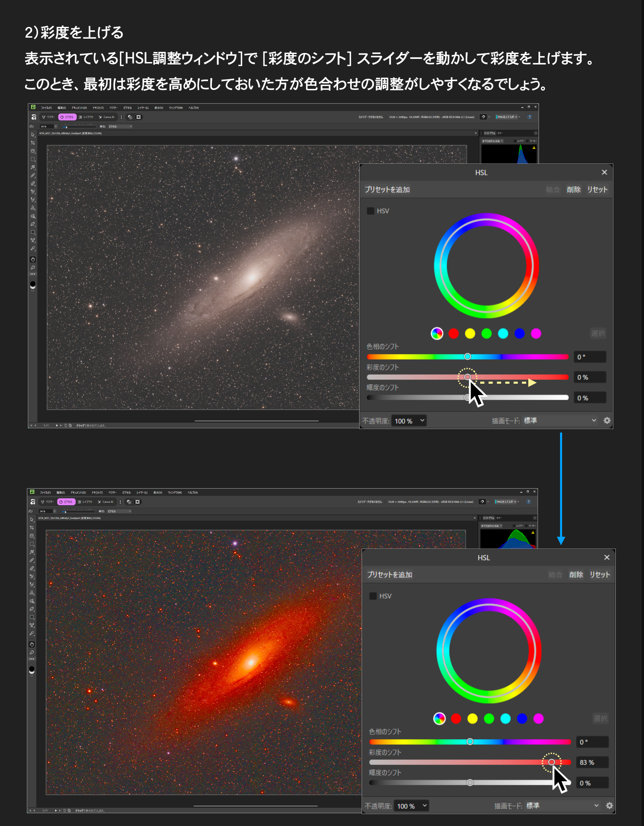Enable the HSV checkbox in the lower HSL dialog
This screenshot has width=644, height=826.
373,596
